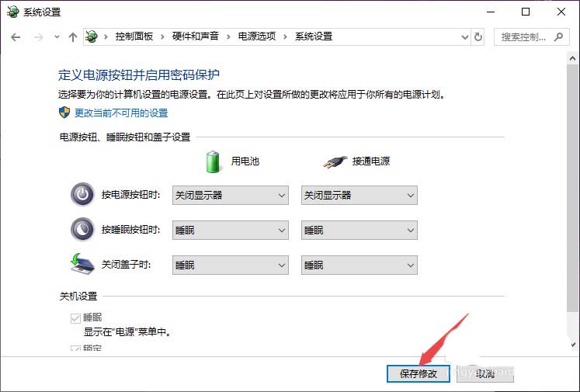580x392 pixels.
Task: Click 关闭盖子时 label
Action: [126, 265]
